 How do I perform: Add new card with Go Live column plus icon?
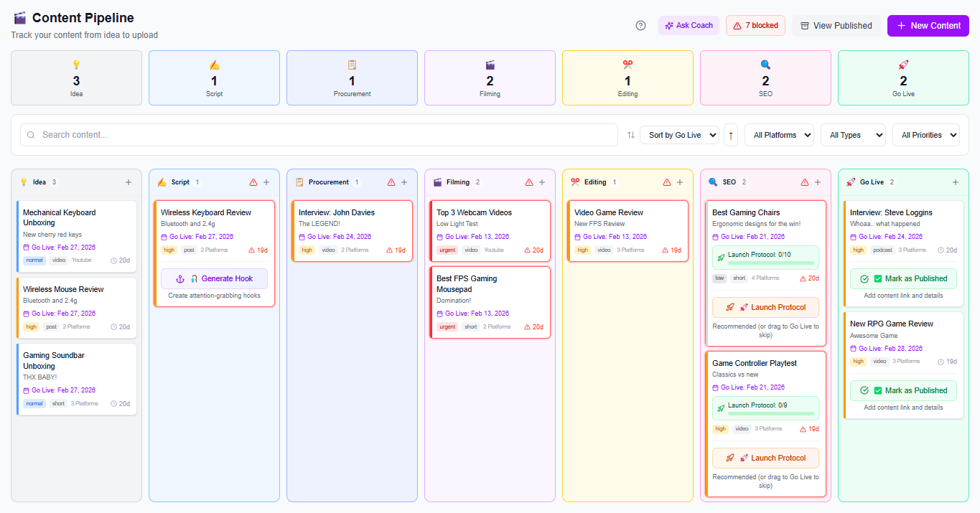[956, 182]
